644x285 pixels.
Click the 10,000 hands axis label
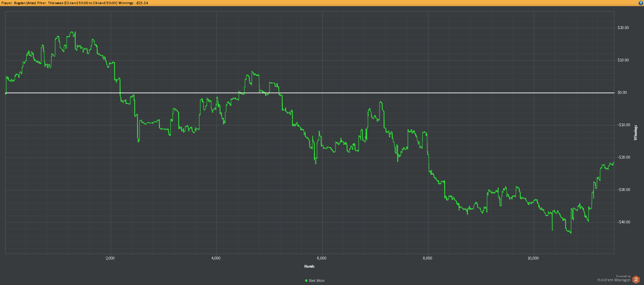tap(533, 258)
